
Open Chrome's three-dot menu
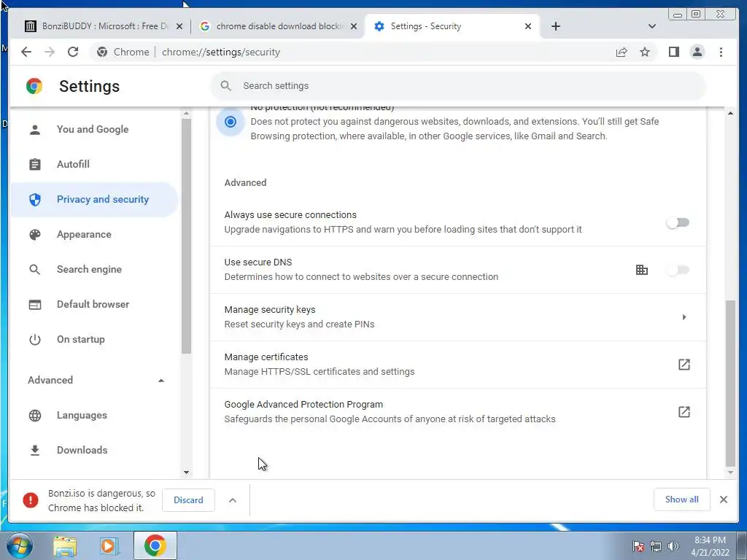[721, 52]
